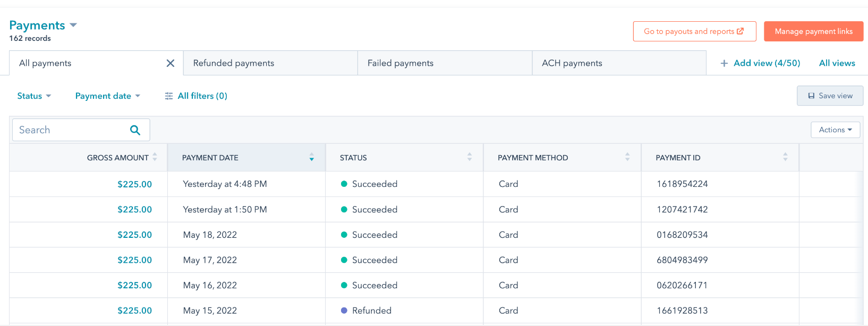Viewport: 868px width, 326px height.
Task: Close the All payments view tab
Action: coord(171,63)
